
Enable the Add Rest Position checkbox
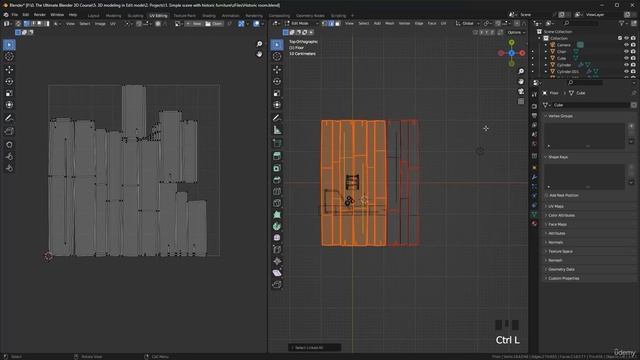click(x=546, y=196)
